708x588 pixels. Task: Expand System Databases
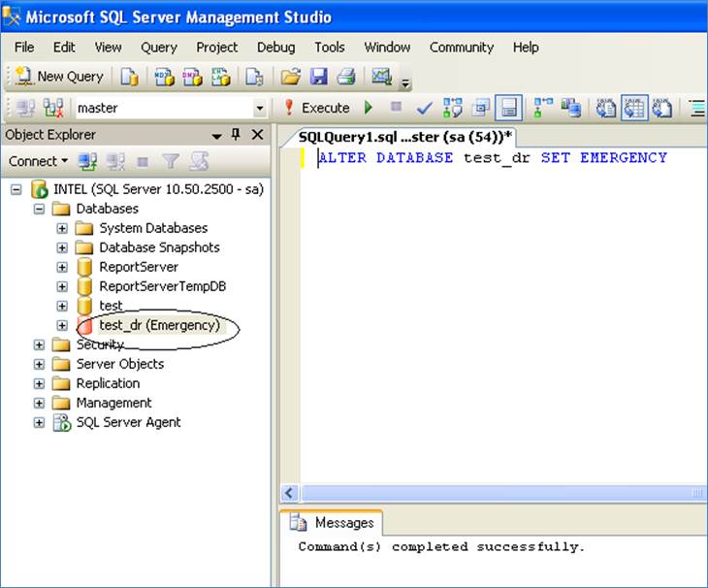coord(62,228)
